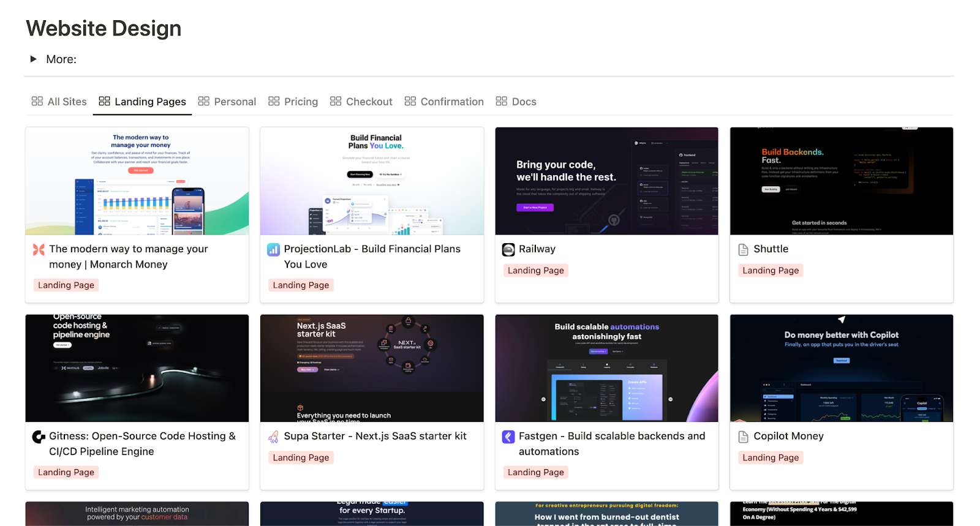Open the Railway cover thumbnail
Image resolution: width=980 pixels, height=526 pixels.
(607, 181)
